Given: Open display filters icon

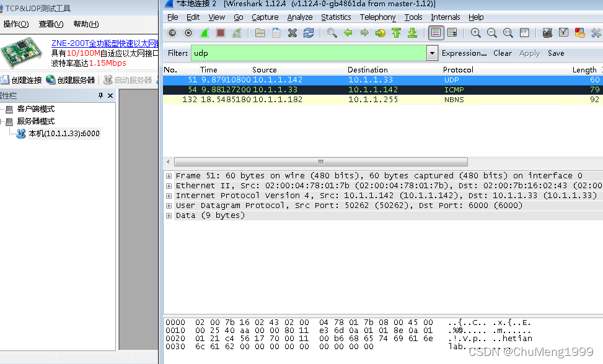Looking at the screenshot, I should 563,33.
